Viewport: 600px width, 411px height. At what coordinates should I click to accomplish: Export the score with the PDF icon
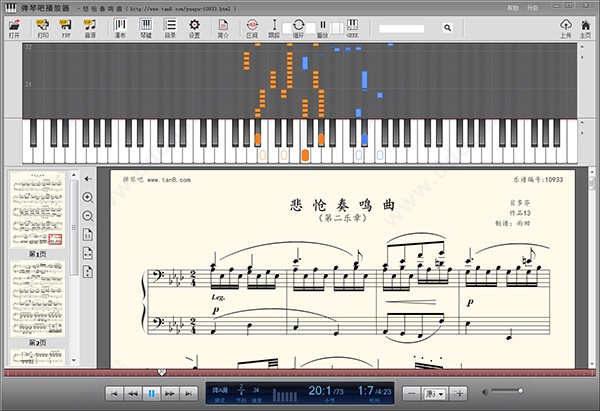point(66,25)
